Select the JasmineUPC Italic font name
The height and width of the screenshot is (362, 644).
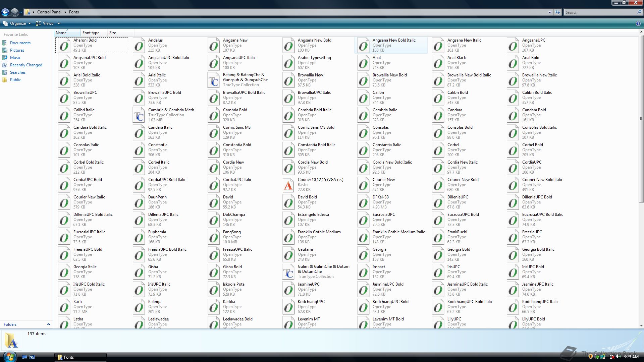tap(538, 284)
